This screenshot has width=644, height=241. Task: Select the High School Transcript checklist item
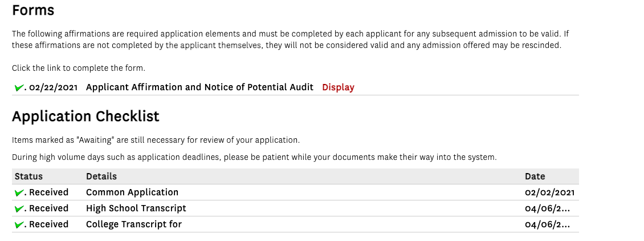click(136, 208)
